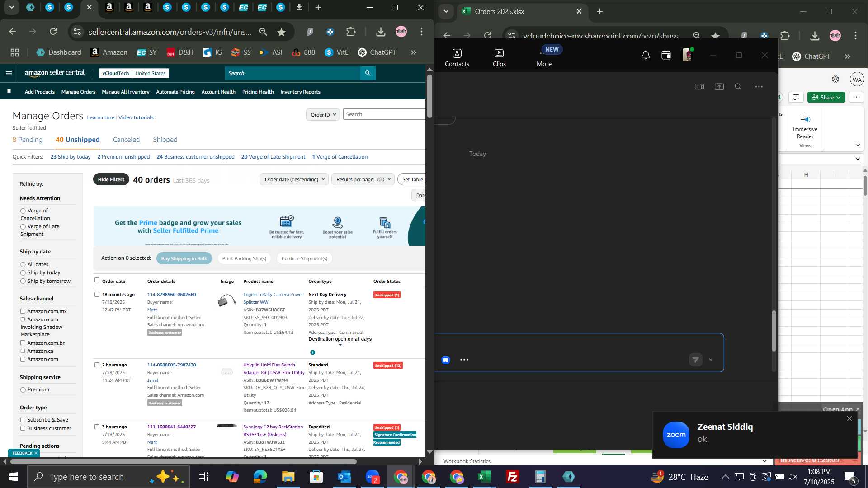
Task: Click the Immersive Reader button in Excel
Action: [805, 125]
